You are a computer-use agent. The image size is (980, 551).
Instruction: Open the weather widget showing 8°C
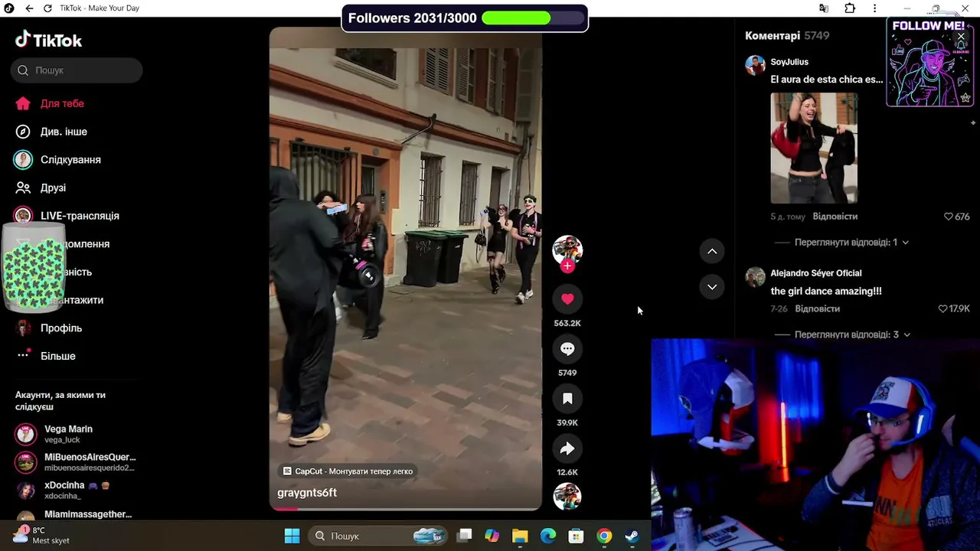pos(42,535)
